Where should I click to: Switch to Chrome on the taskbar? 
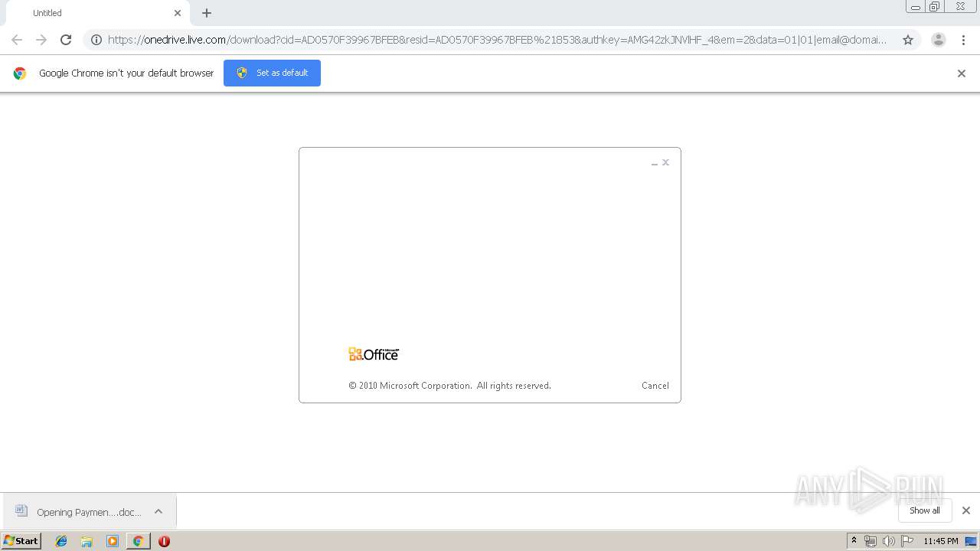[138, 541]
